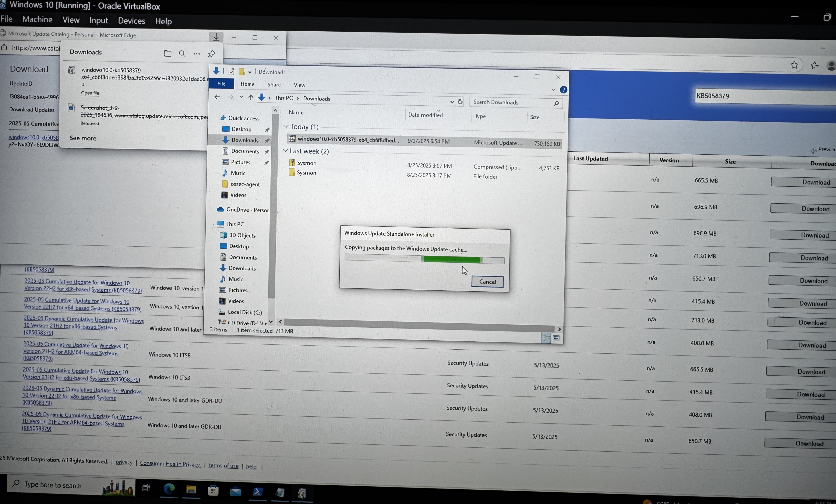
Task: Collapse the Today (1) group
Action: coord(286,126)
